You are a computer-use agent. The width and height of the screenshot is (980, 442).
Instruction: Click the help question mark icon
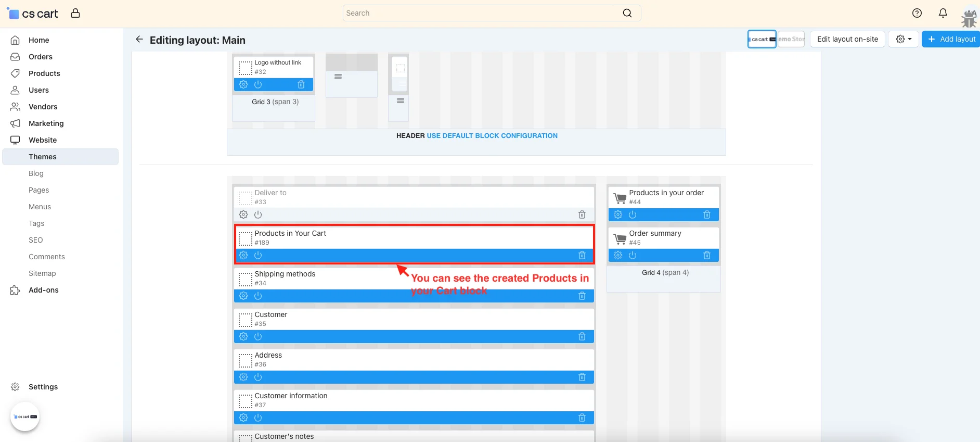(917, 13)
